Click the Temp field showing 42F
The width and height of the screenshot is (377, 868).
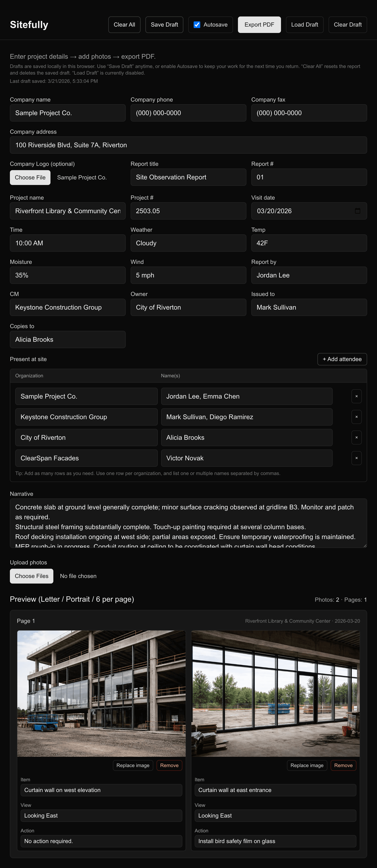click(309, 243)
